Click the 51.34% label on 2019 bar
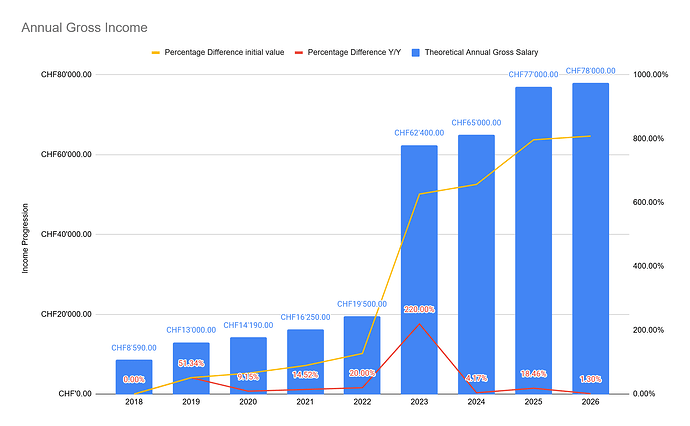 (x=191, y=363)
